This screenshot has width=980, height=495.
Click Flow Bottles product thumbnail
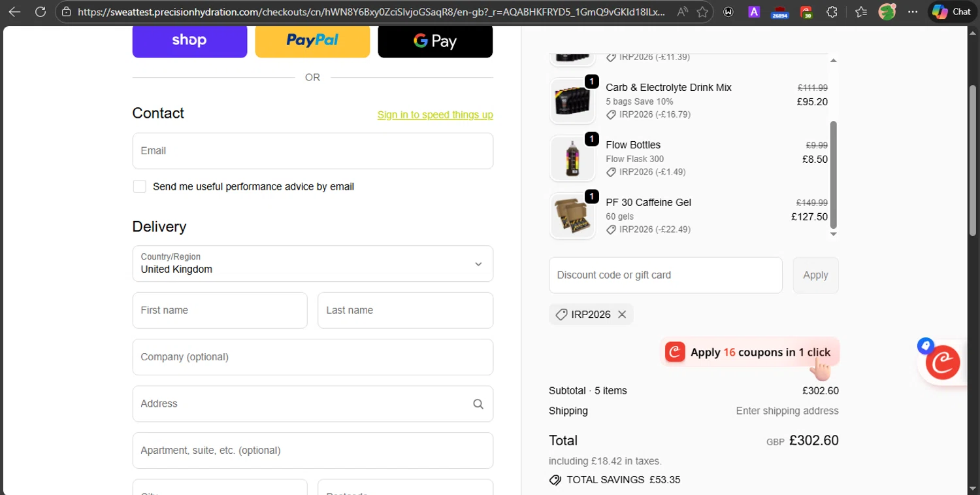coord(572,158)
